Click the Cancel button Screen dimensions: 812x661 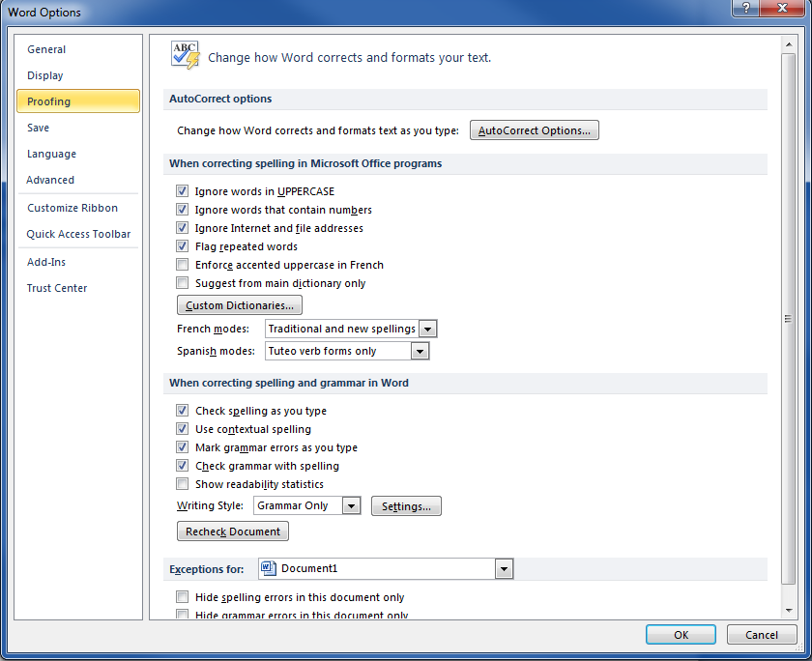click(762, 635)
